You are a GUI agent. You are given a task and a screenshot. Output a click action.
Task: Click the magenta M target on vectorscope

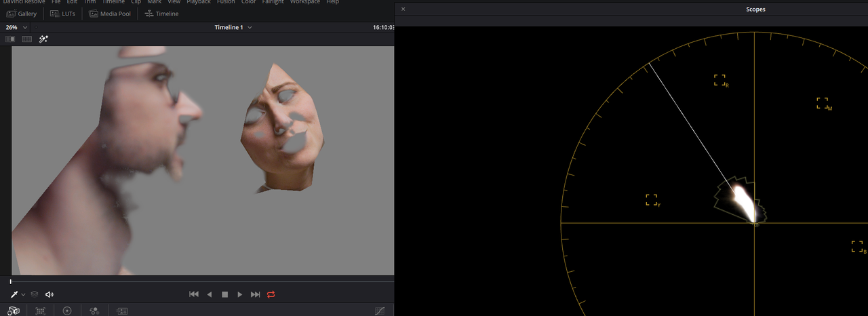823,103
